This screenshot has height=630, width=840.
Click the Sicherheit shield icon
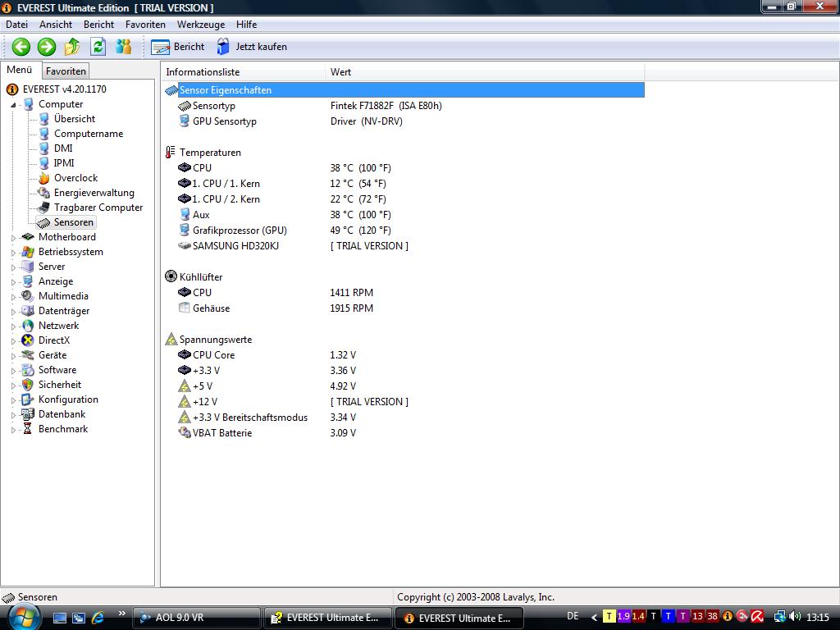[x=28, y=385]
